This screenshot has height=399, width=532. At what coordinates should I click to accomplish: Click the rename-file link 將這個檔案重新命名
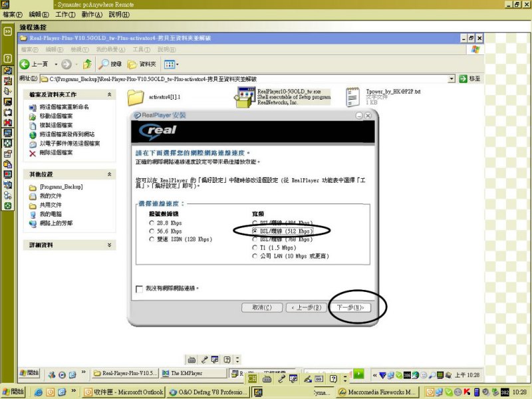point(64,107)
